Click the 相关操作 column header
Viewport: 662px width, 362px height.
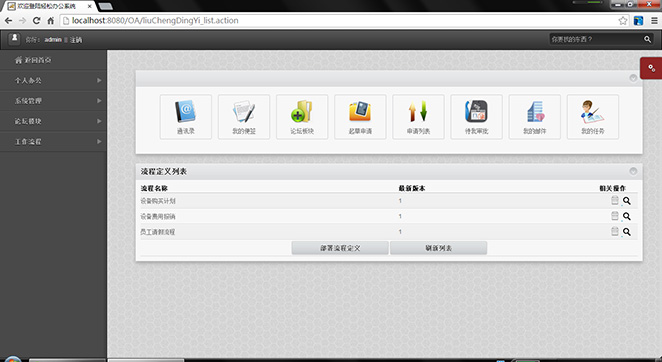pyautogui.click(x=613, y=188)
